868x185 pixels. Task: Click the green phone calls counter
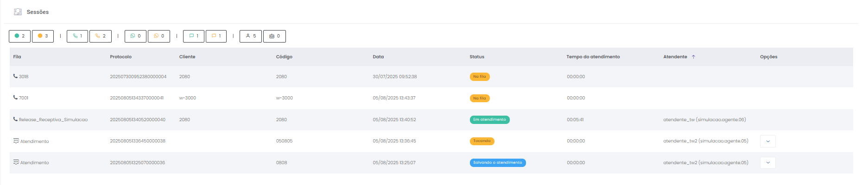[x=77, y=36]
